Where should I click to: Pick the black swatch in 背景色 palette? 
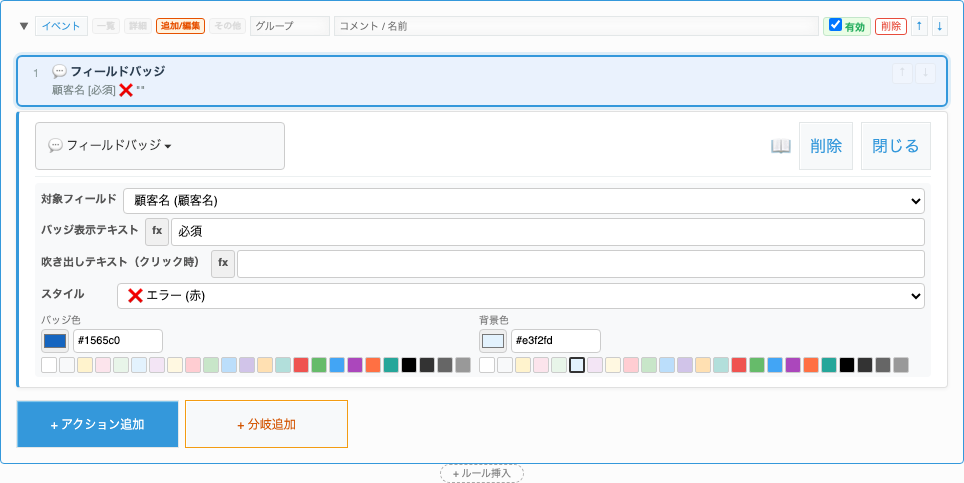point(847,365)
